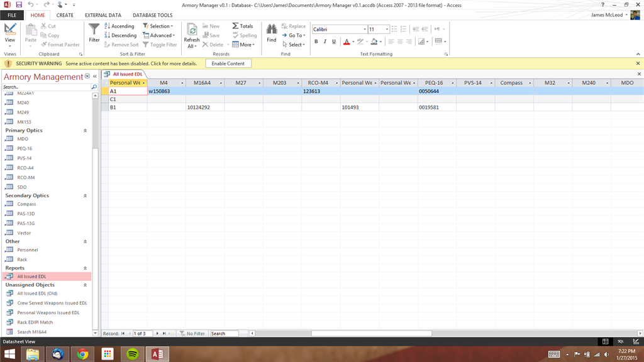Switch to EXTERNAL DATA tab
This screenshot has height=362, width=644.
coord(103,15)
